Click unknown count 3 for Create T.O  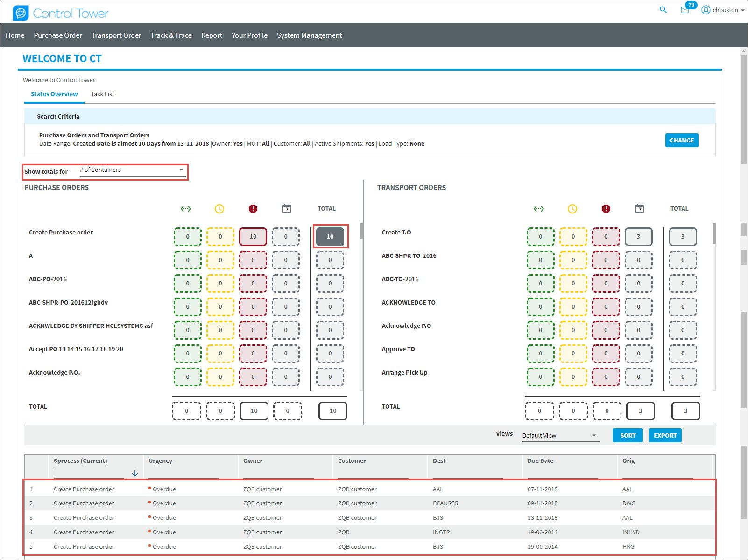pyautogui.click(x=639, y=237)
